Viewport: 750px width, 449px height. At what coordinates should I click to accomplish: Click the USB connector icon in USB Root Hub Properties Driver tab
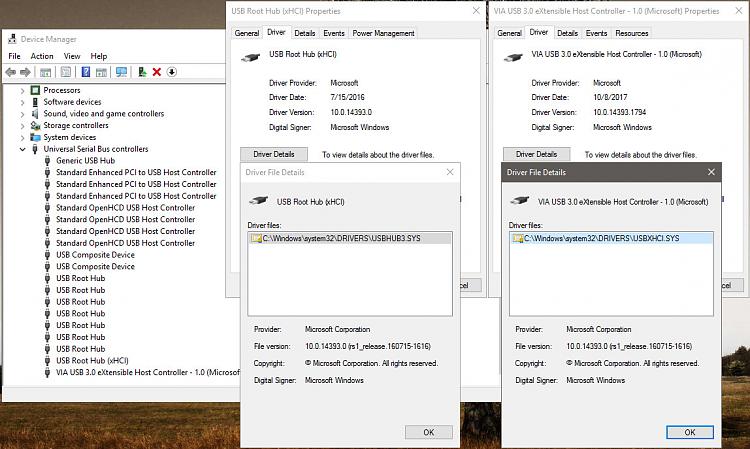(x=250, y=58)
